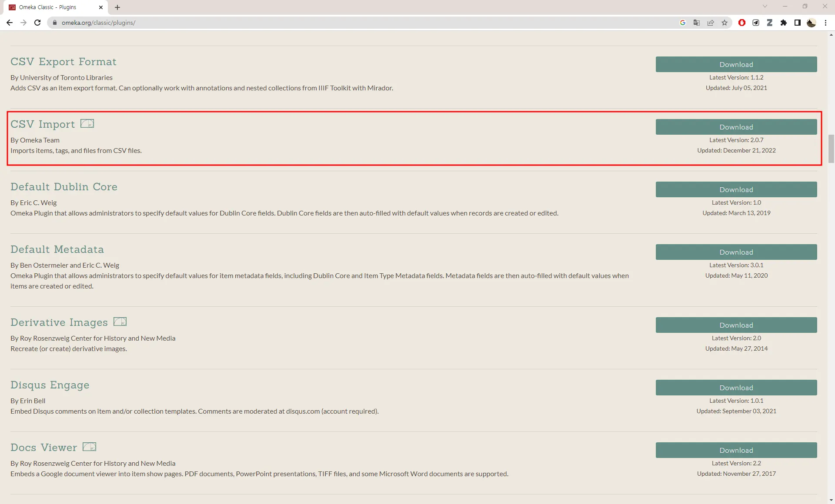Screen dimensions: 835x504
Task: Bookmark this page with the star icon
Action: click(x=725, y=23)
